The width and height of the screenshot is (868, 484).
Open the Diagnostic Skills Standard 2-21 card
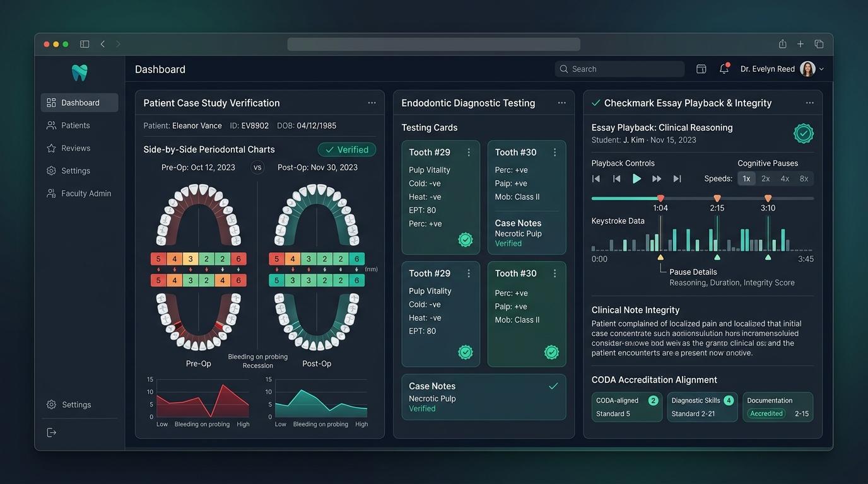(x=702, y=407)
